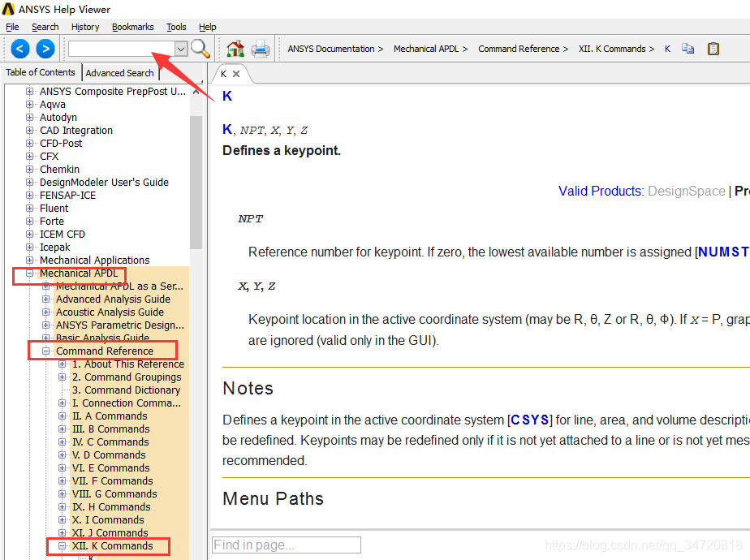Screen dimensions: 750x560
Task: Expand the IV. C Commands node
Action: (x=62, y=442)
